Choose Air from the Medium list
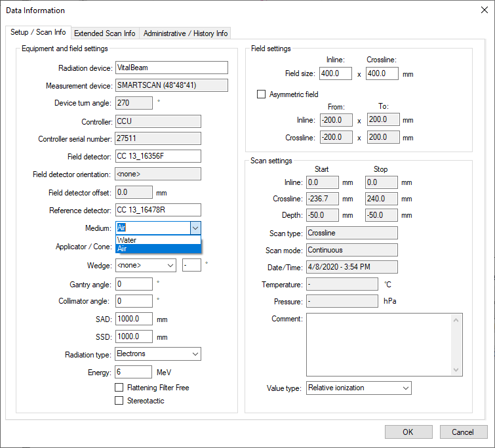This screenshot has height=448, width=495. point(158,249)
